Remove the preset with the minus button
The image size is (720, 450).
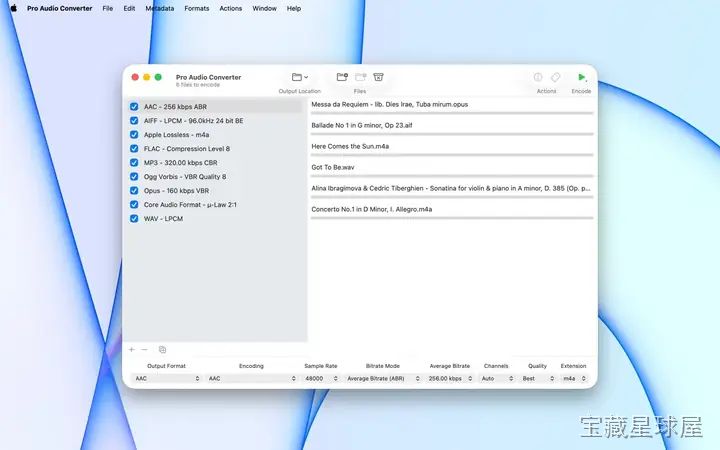144,350
